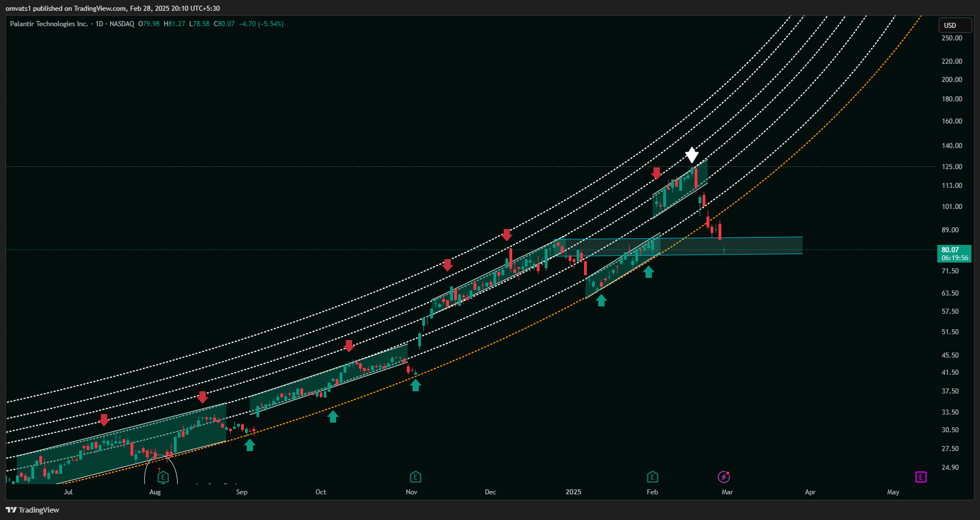Click the 160.00 price axis label

952,121
